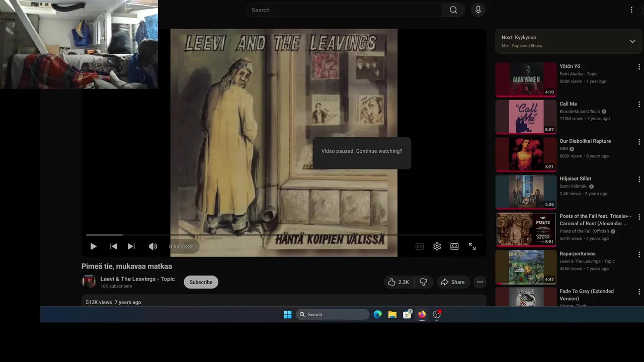Click Fade To Grey (Extended Version) title
The image size is (644, 362).
pos(587,295)
